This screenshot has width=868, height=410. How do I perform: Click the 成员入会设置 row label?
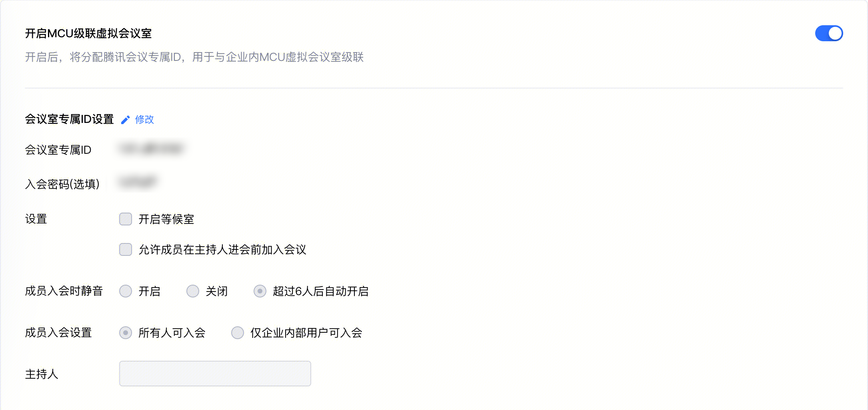pos(58,333)
